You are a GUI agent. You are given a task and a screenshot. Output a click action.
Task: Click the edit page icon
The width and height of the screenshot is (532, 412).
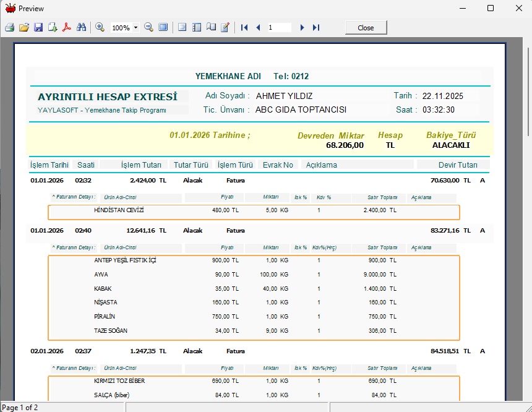tap(225, 28)
